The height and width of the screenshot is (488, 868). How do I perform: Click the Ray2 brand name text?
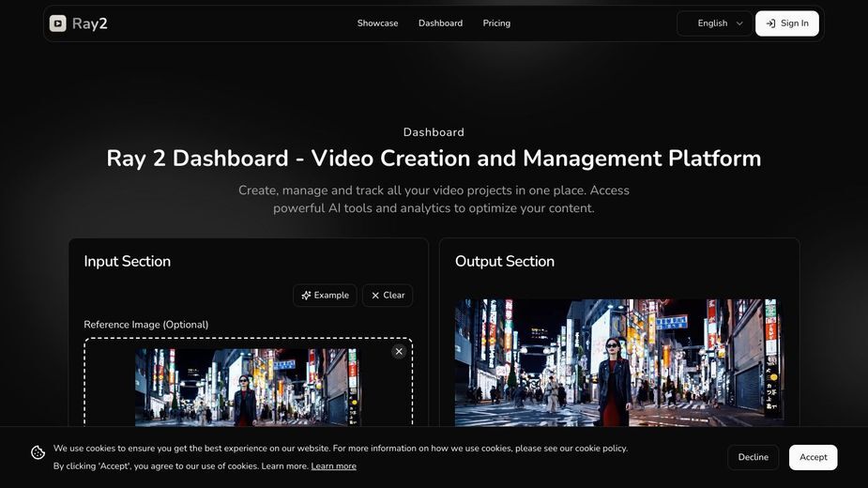[x=90, y=23]
